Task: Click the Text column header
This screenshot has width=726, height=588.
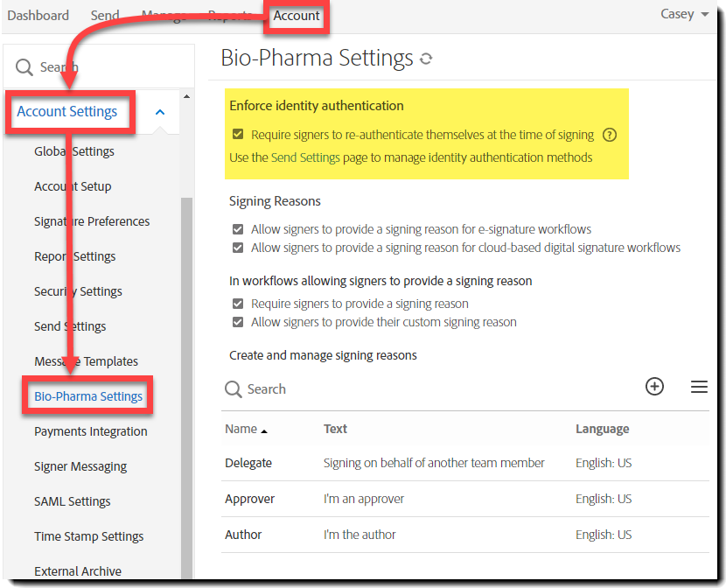Action: 335,429
